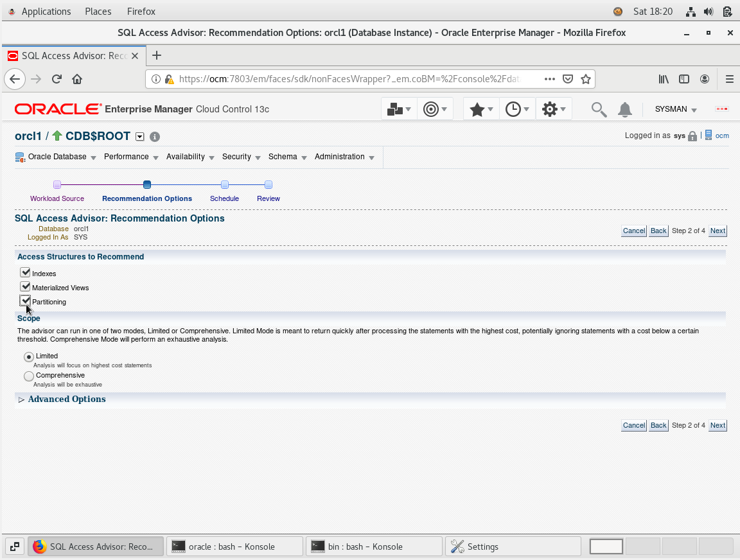Click the search magnifier icon

pyautogui.click(x=599, y=109)
